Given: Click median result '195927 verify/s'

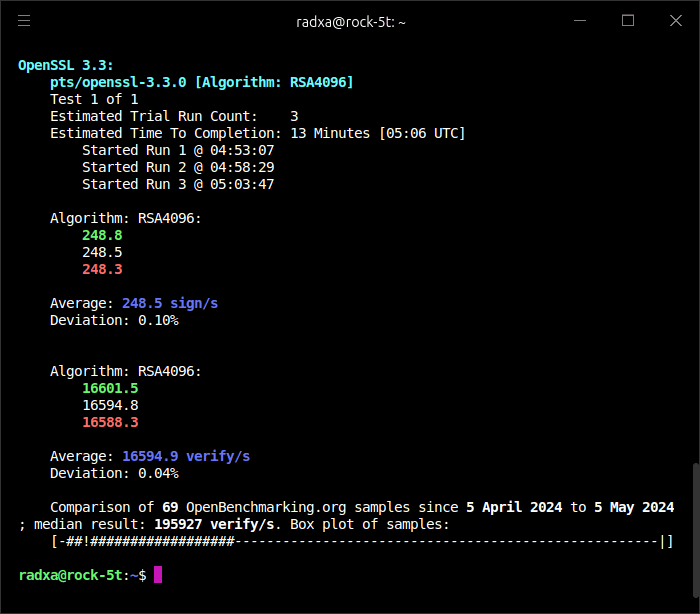Looking at the screenshot, I should point(214,524).
